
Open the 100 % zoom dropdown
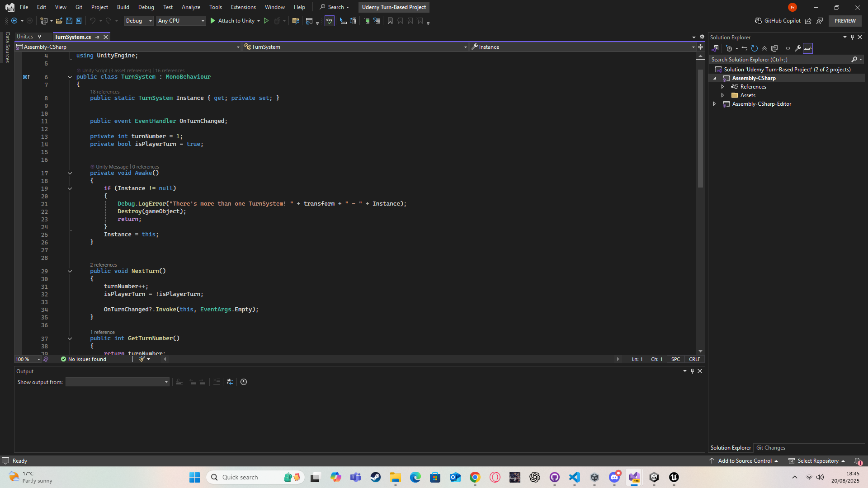click(x=28, y=360)
